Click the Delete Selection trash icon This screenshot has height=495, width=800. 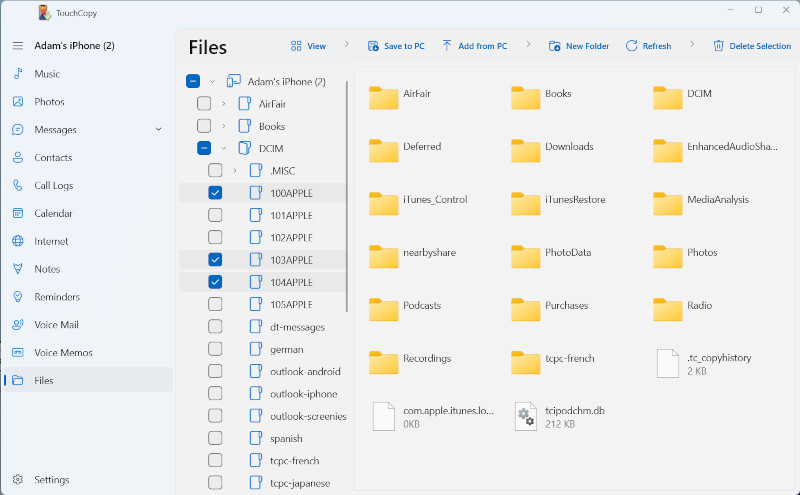[718, 46]
